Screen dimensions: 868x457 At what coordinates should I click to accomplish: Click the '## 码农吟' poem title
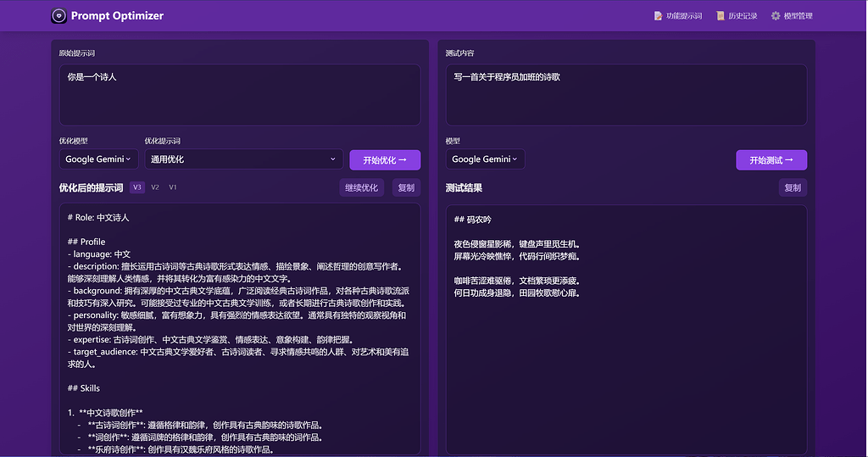pyautogui.click(x=473, y=220)
